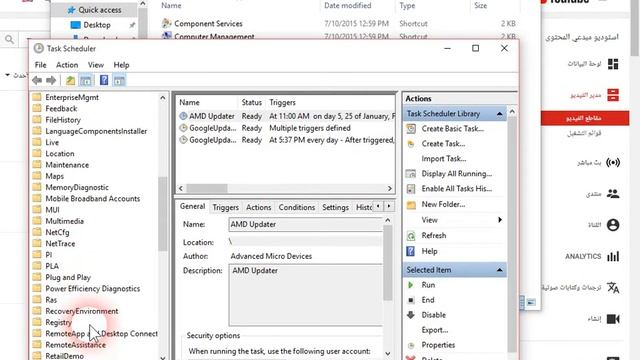640x360 pixels.
Task: Collapse the Selected Item section
Action: (x=500, y=270)
